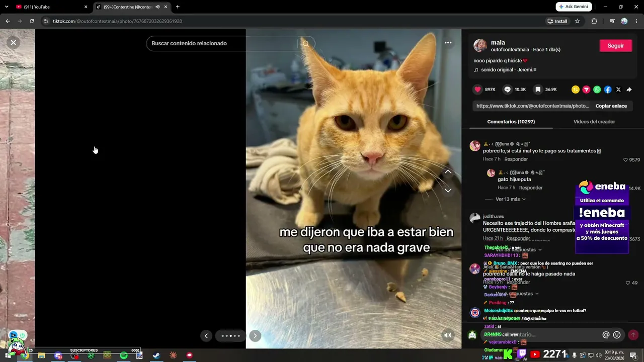The image size is (644, 362).
Task: Like the pobrecito tratamientos comment
Action: pyautogui.click(x=626, y=160)
